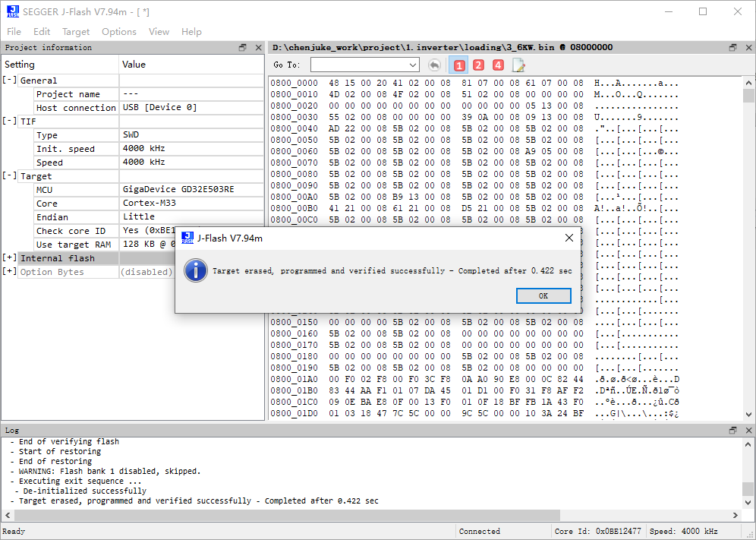
Task: Open the Target menu
Action: (x=76, y=32)
